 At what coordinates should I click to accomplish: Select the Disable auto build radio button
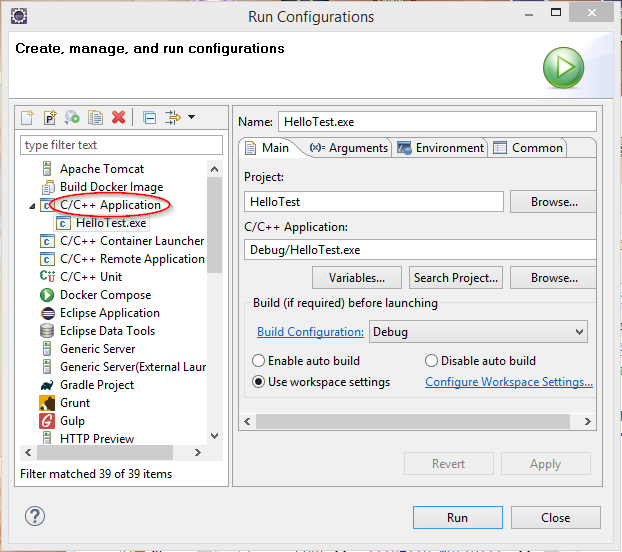tap(432, 361)
